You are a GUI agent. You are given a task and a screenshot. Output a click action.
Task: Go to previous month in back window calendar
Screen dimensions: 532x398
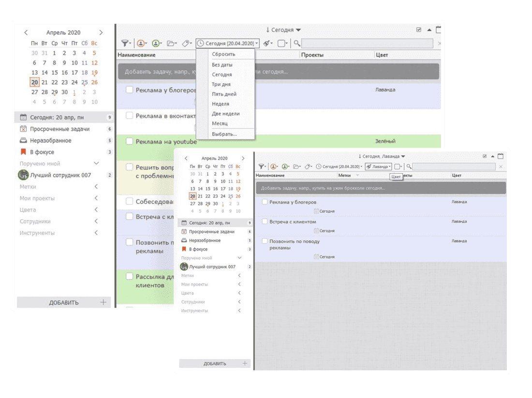[x=26, y=32]
